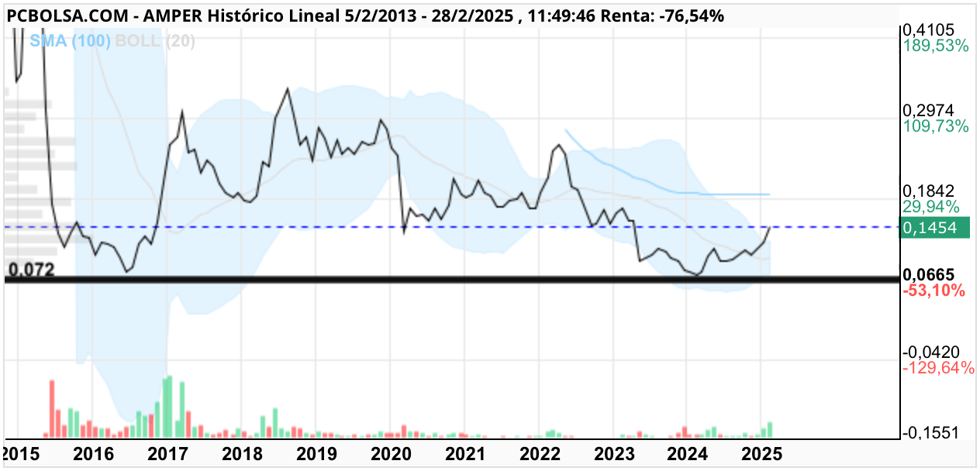This screenshot has width=980, height=471.
Task: Click the blue dashed current price line
Action: (451, 227)
